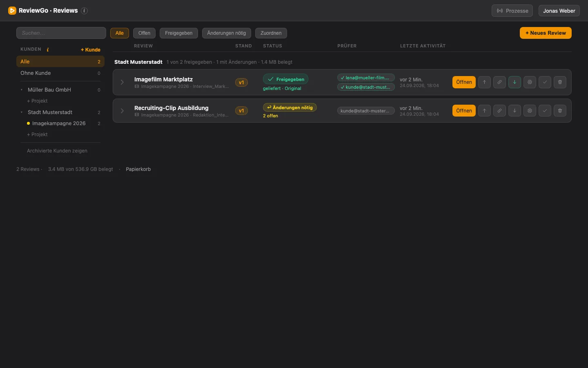Click the up-arrow upload icon for Imagefilm Marktplatz

pyautogui.click(x=484, y=82)
